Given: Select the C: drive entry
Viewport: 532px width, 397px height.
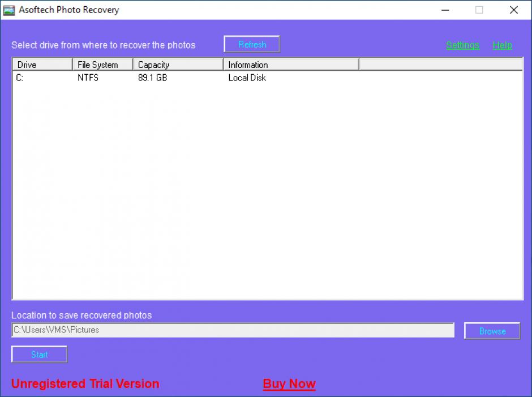Looking at the screenshot, I should point(20,78).
